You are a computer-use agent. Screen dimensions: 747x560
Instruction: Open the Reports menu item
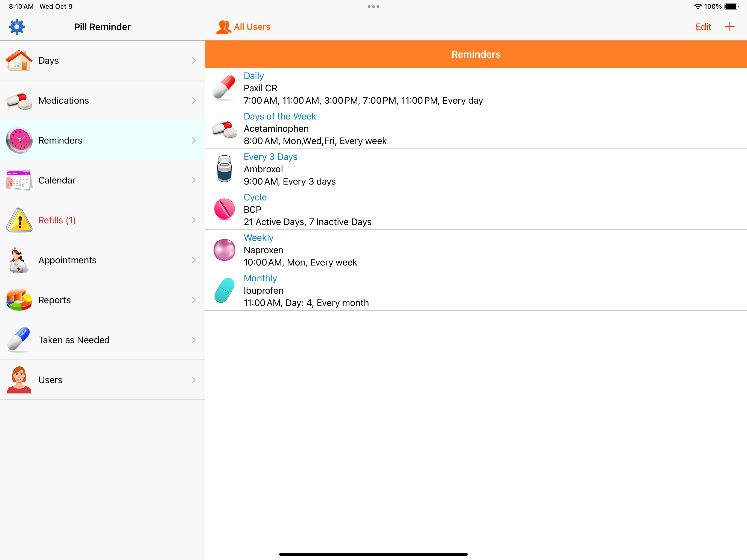[102, 300]
